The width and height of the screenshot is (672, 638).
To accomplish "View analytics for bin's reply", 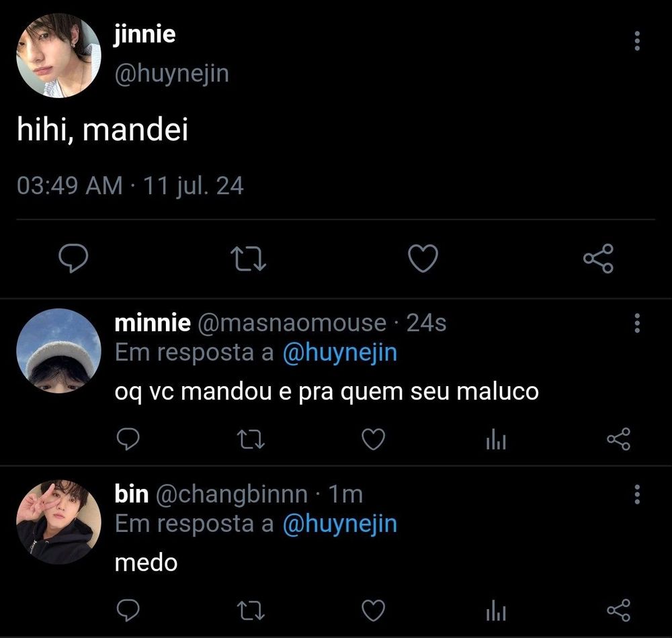I will 497,610.
